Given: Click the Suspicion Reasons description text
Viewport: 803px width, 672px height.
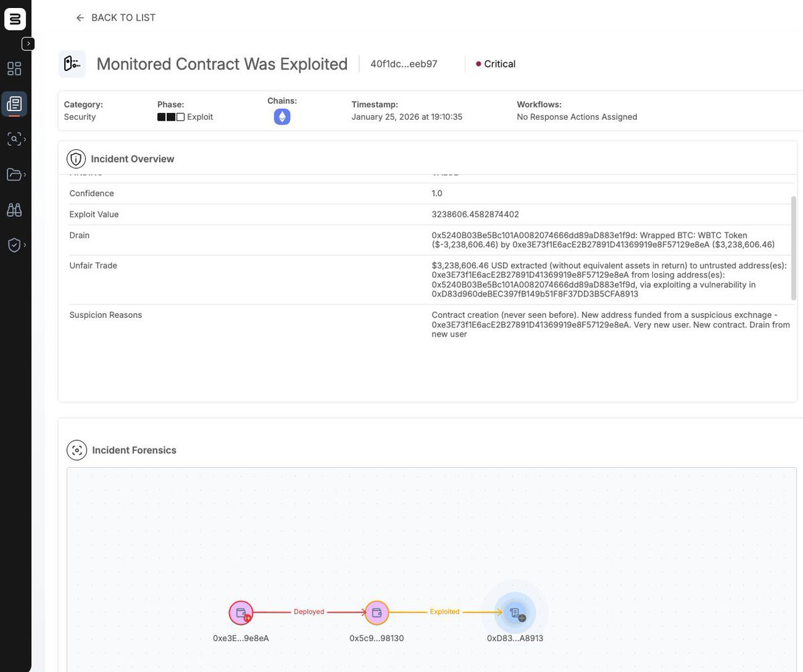Looking at the screenshot, I should click(610, 325).
